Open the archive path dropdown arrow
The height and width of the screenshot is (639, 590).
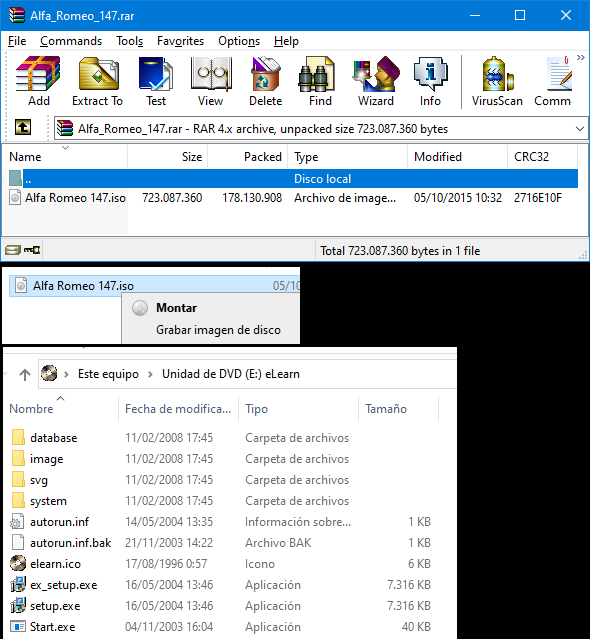579,129
